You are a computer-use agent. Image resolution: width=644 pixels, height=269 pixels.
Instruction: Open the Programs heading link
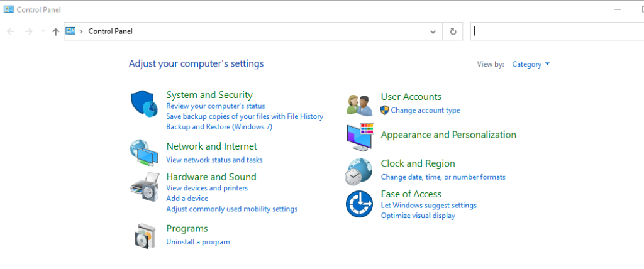click(x=187, y=228)
